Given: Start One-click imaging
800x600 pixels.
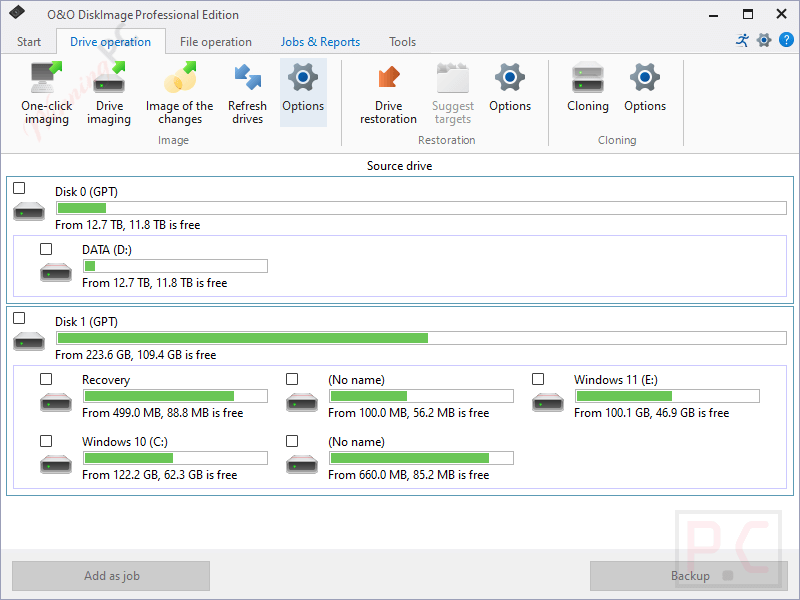Looking at the screenshot, I should 46,93.
